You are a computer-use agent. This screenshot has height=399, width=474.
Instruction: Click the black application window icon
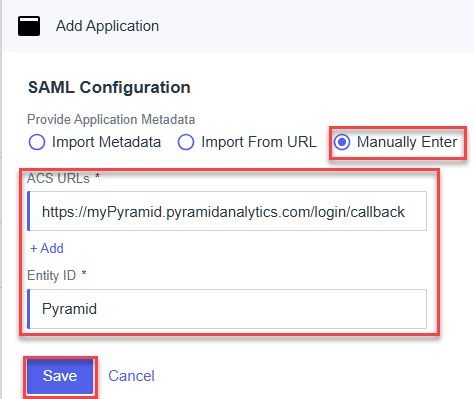pos(29,26)
